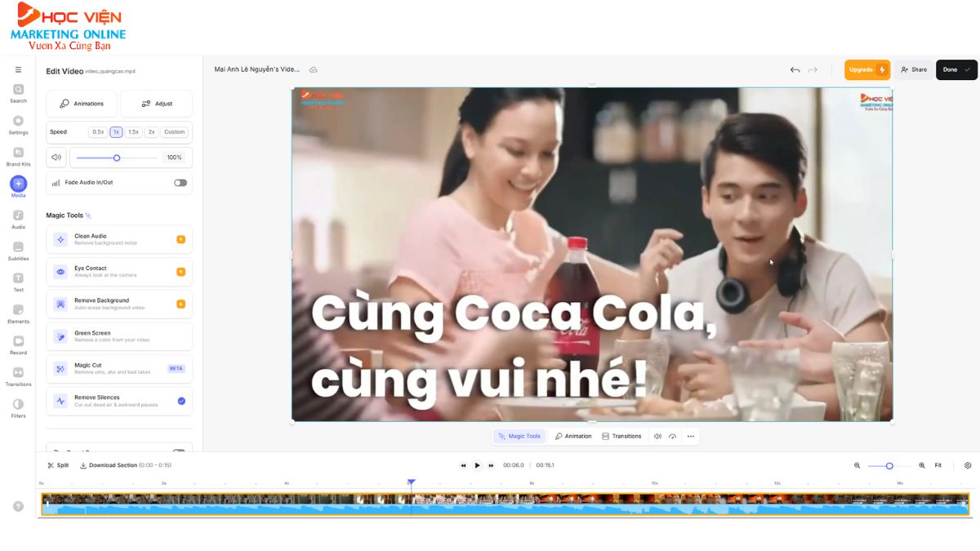Zoom out the timeline with minus magnifier
980x551 pixels.
click(857, 465)
